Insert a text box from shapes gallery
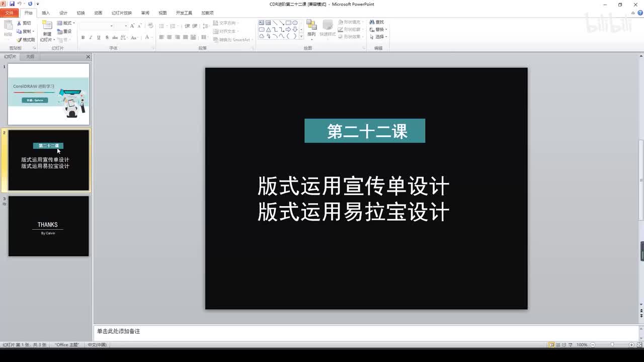 (x=262, y=23)
